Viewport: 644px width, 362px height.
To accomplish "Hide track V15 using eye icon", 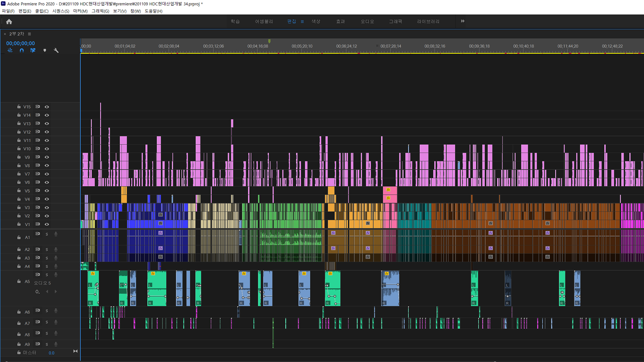I will click(47, 107).
